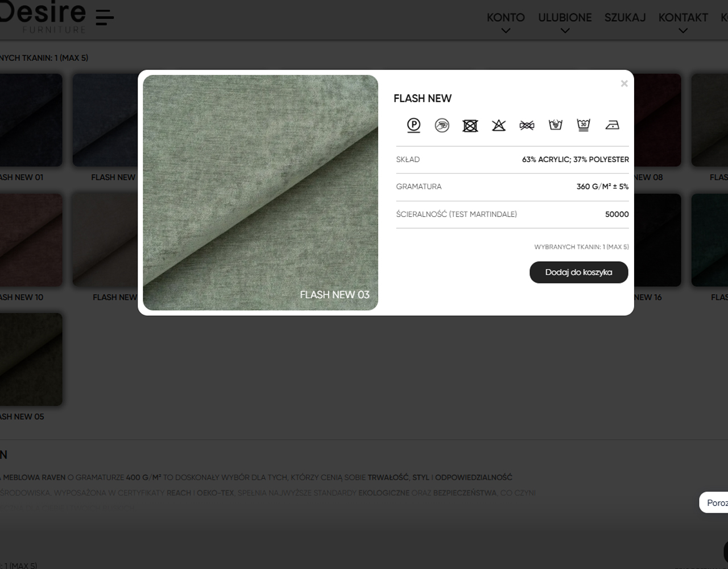Select the Flash New 05 fabric swatch
Viewport: 728px width, 569px height.
(31, 359)
